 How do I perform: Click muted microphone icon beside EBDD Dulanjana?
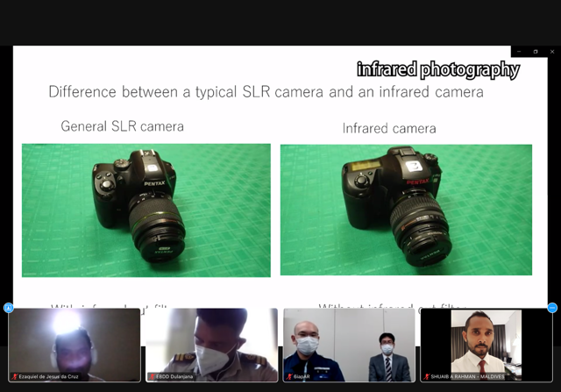152,377
